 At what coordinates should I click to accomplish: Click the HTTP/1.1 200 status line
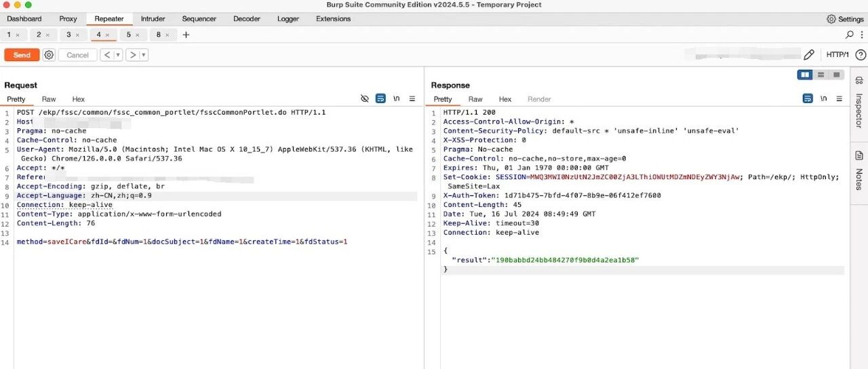click(x=469, y=112)
